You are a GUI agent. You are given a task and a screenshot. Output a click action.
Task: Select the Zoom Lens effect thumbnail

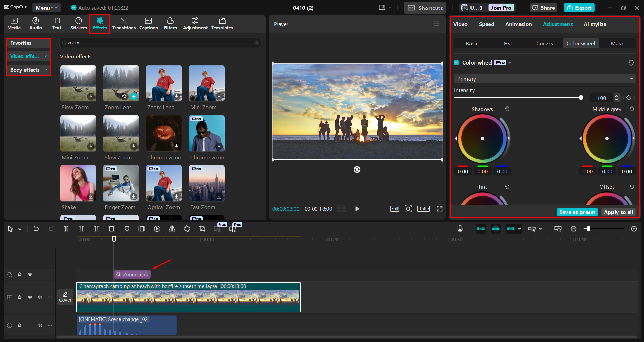[x=120, y=83]
